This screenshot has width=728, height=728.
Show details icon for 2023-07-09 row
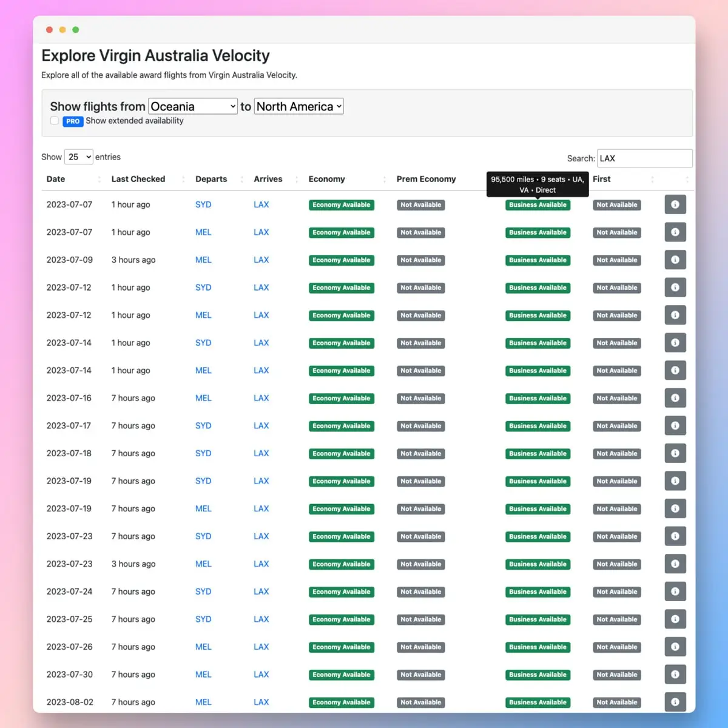coord(675,260)
